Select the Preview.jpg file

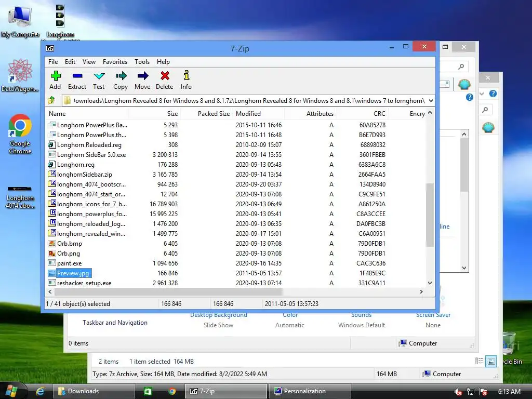(73, 273)
